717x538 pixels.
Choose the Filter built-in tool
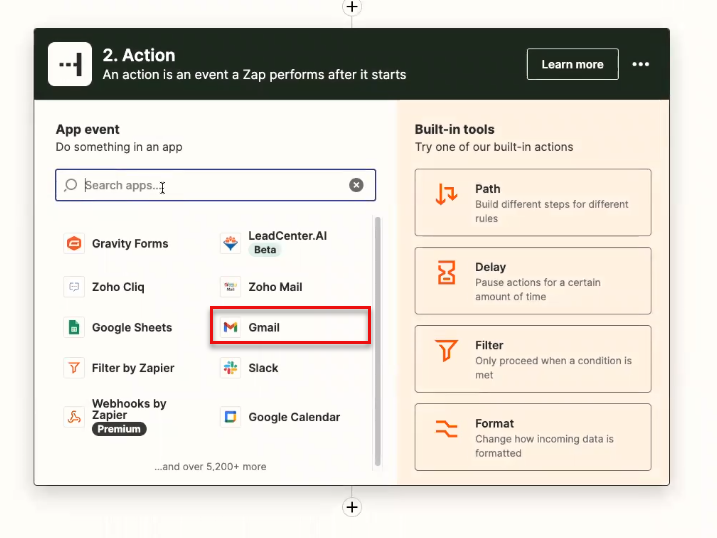[532, 360]
